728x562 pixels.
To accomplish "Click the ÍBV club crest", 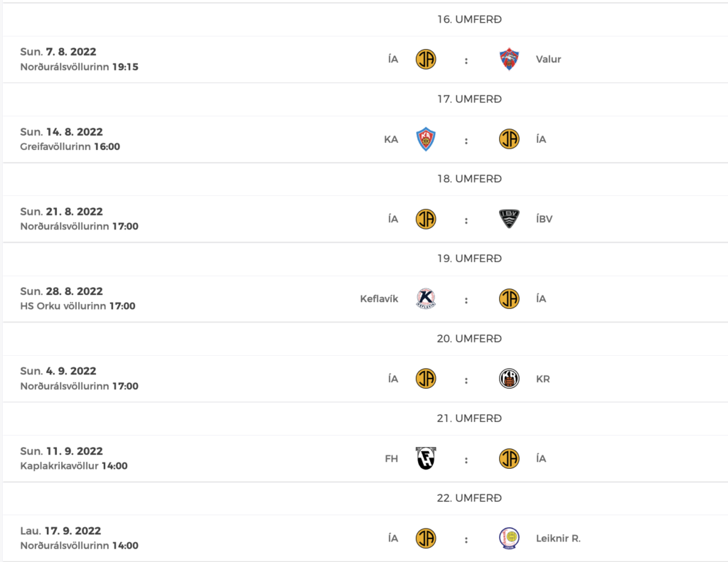I will tap(509, 219).
